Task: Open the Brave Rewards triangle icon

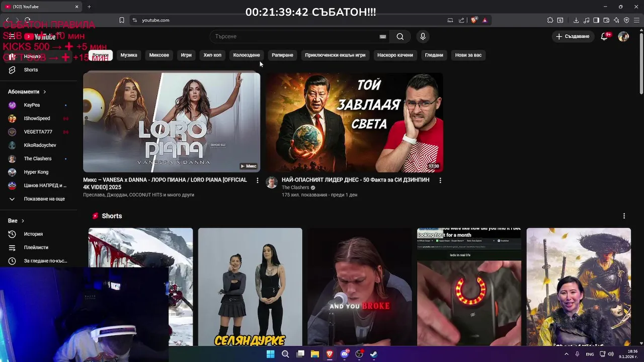Action: coord(485,20)
